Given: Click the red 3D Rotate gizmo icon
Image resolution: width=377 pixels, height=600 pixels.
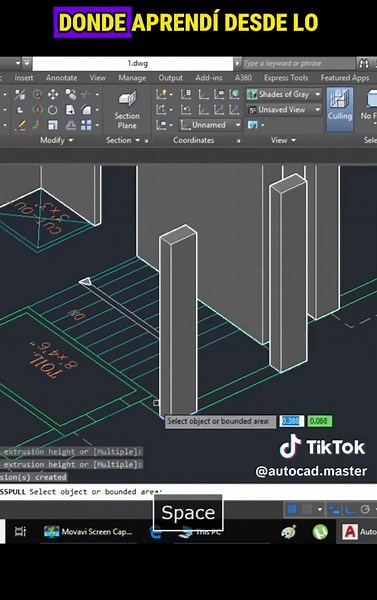Looking at the screenshot, I should 37,110.
